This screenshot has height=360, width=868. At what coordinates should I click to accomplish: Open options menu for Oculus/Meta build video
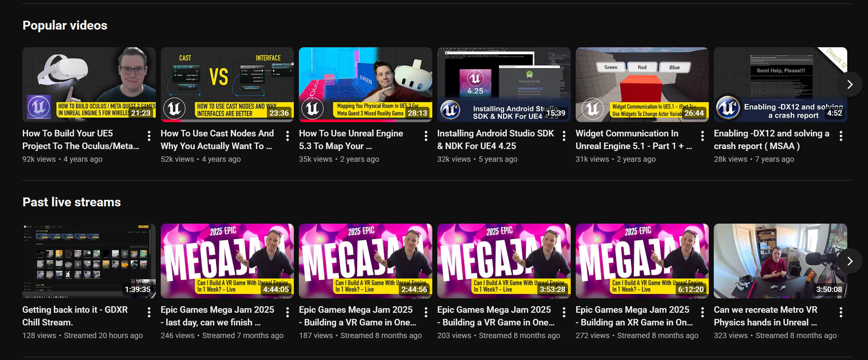pos(149,136)
